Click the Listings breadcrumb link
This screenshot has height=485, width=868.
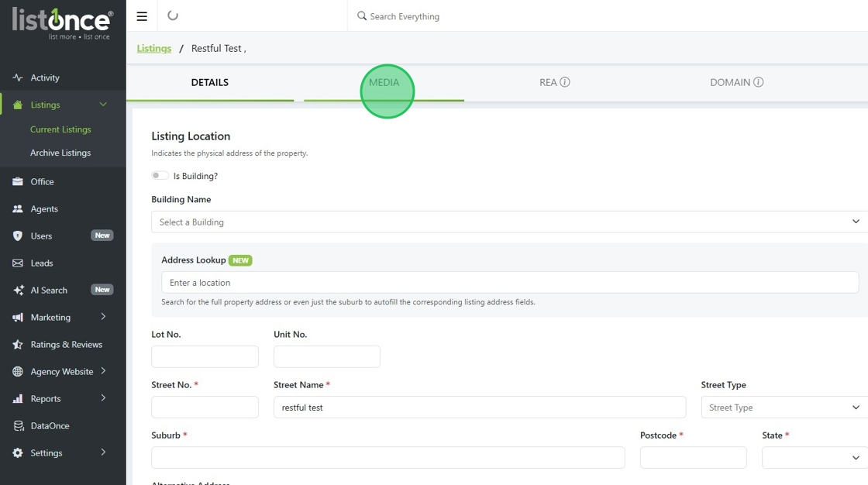coord(154,48)
